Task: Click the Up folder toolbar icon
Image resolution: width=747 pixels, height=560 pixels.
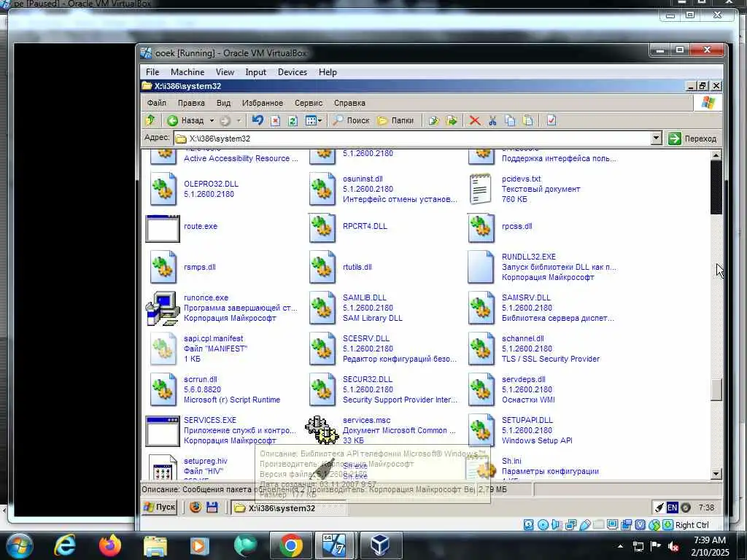Action: point(150,120)
